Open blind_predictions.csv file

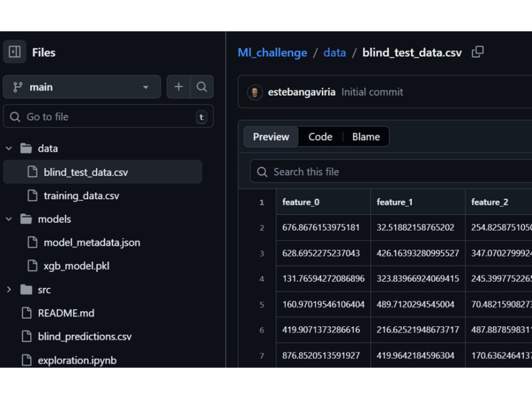(x=85, y=337)
